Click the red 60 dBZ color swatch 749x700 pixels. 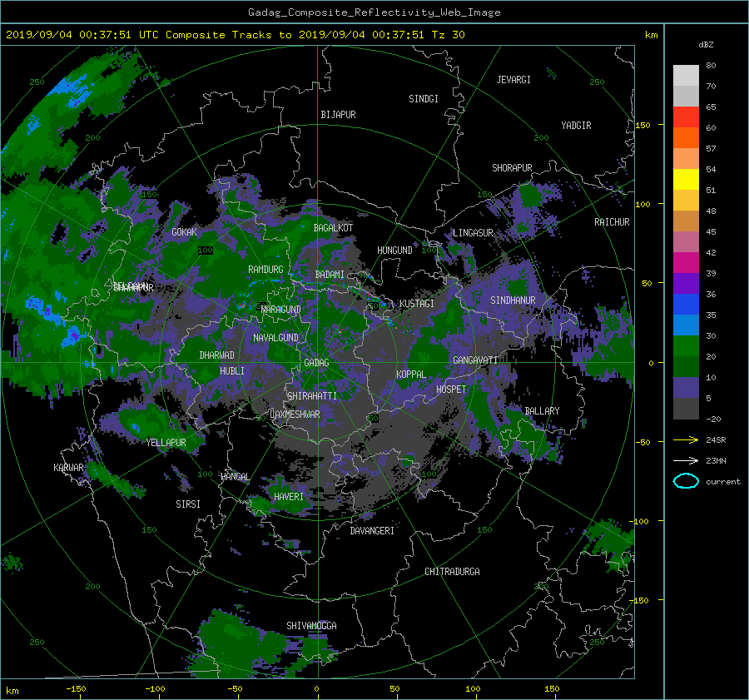(686, 117)
